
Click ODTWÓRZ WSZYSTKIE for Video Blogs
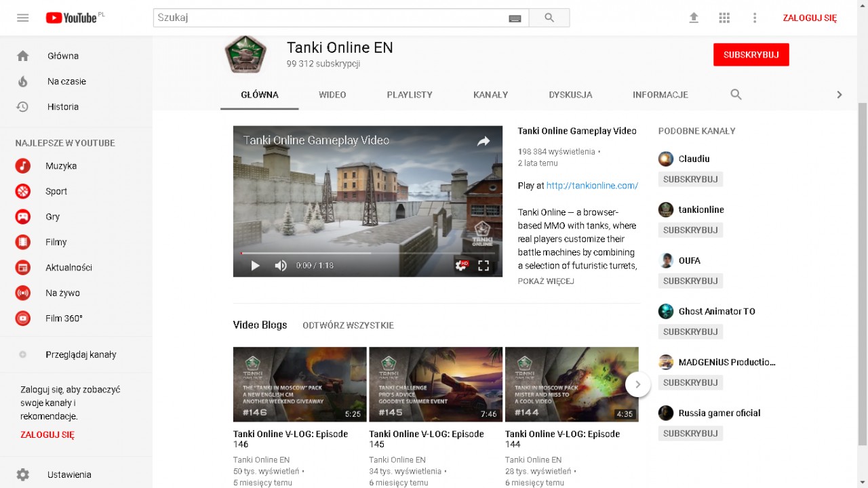pyautogui.click(x=348, y=325)
